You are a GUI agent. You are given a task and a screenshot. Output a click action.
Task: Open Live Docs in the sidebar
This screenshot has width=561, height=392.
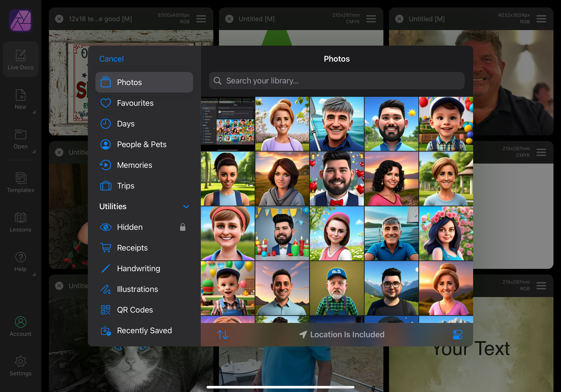tap(20, 59)
